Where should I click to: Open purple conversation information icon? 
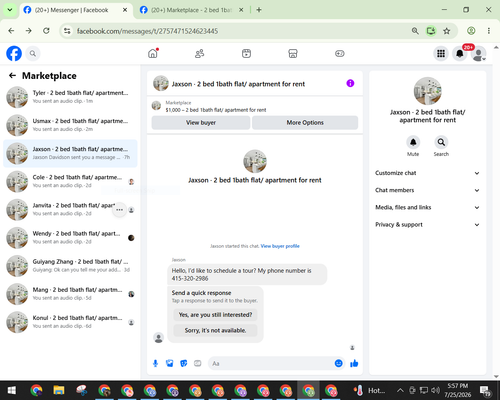350,83
